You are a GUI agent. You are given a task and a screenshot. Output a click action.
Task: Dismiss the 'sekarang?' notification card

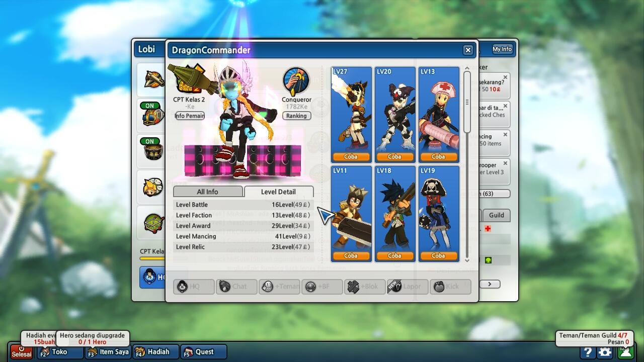[x=506, y=78]
